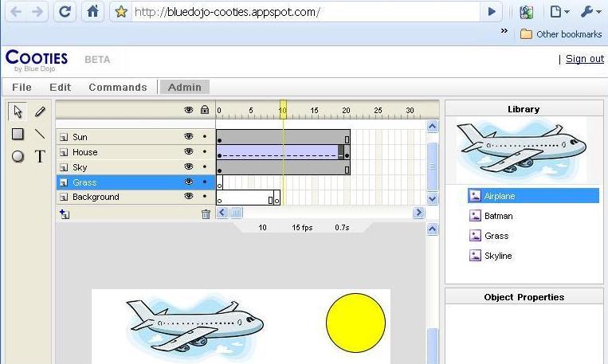Hide the Background layer
Image resolution: width=608 pixels, height=364 pixels.
tap(188, 196)
